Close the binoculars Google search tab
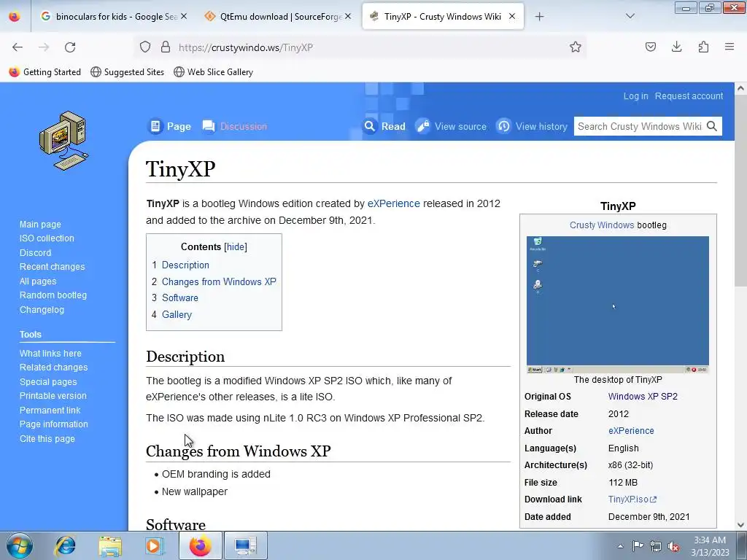This screenshot has width=747, height=560. (184, 16)
